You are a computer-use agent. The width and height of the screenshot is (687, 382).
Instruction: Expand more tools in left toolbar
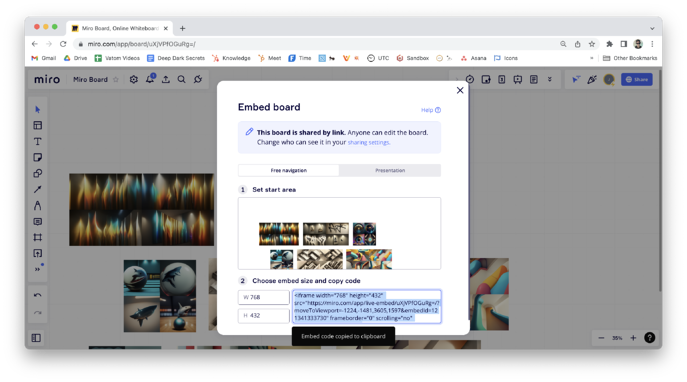click(38, 269)
